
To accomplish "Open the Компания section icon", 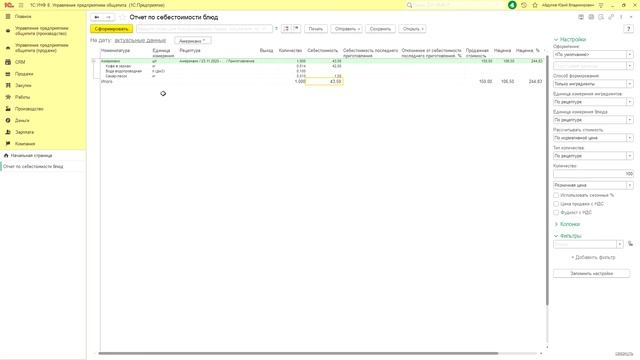I will [x=7, y=144].
